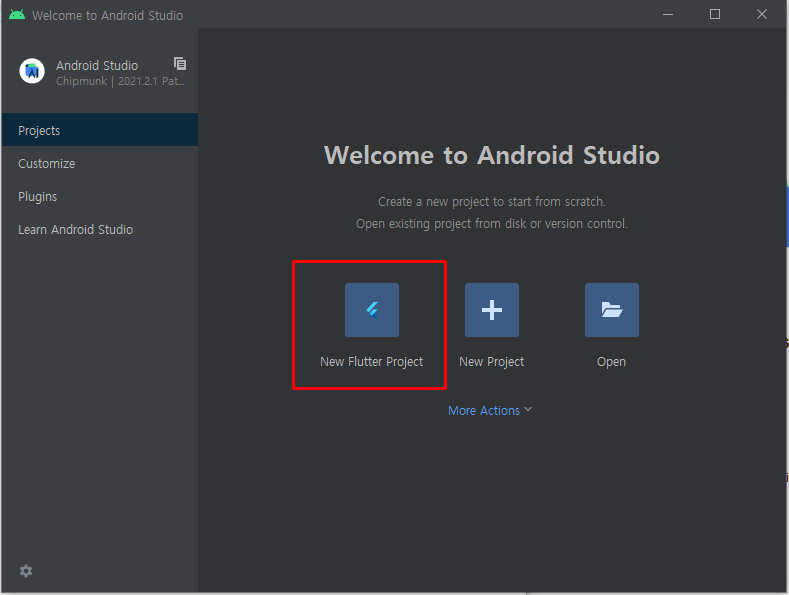Click 'Open existing project from disk' text
The image size is (789, 595).
click(x=492, y=224)
